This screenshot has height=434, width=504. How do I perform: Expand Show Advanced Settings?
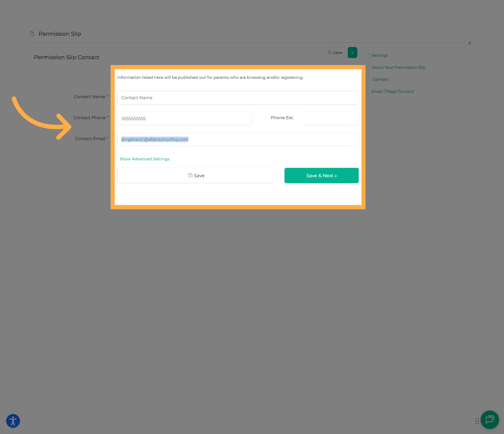[x=145, y=159]
